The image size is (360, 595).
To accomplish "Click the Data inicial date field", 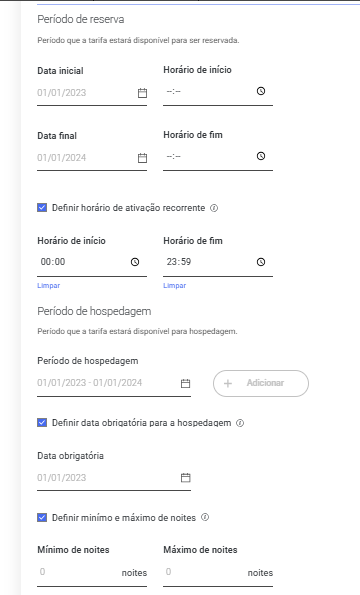I will (x=92, y=93).
